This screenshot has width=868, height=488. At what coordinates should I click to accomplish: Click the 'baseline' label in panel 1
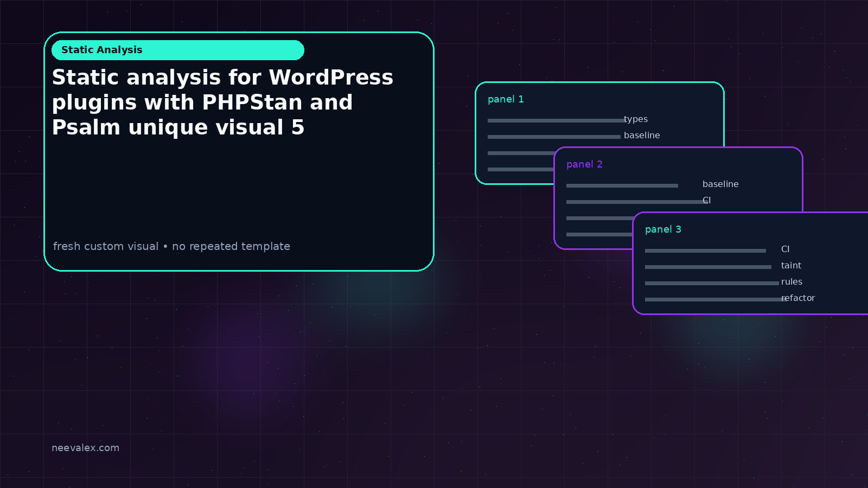click(x=642, y=136)
